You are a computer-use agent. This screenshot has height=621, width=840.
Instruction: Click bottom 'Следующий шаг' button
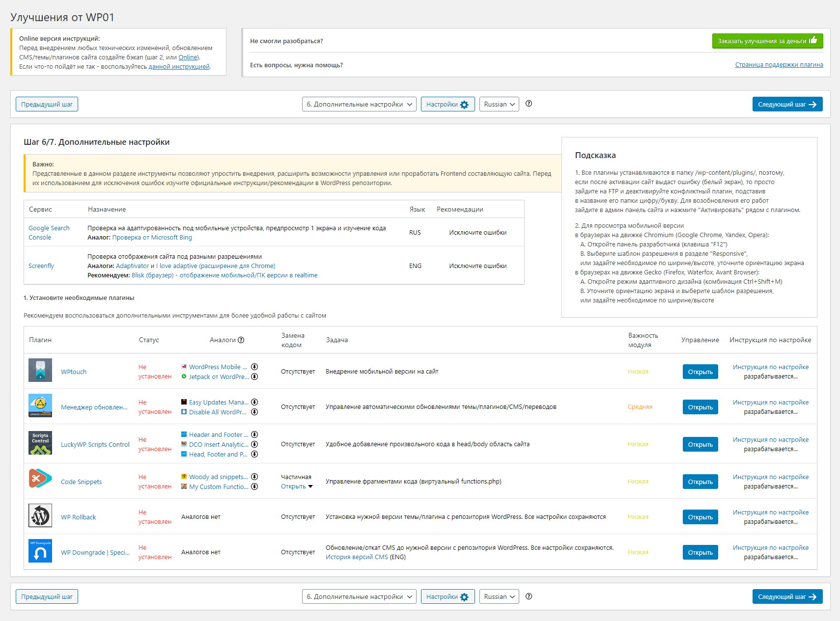pos(787,596)
